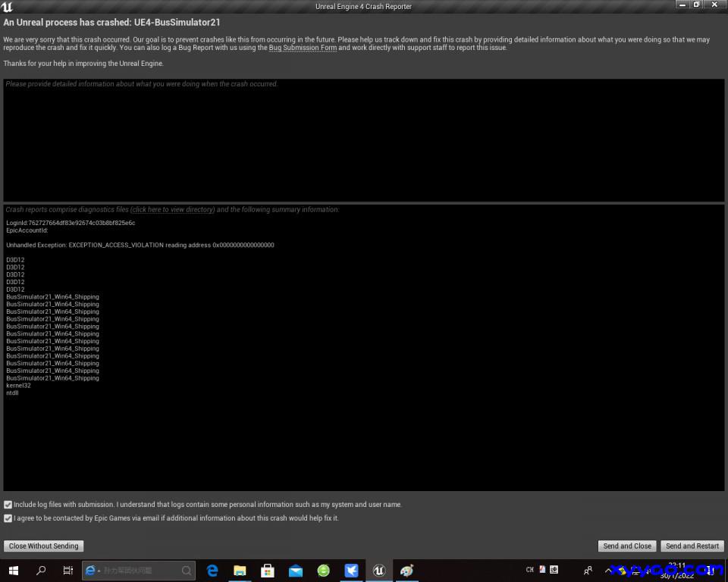728x582 pixels.
Task: Uncheck 'I agree to be contacted by Epic Games'
Action: (8, 518)
